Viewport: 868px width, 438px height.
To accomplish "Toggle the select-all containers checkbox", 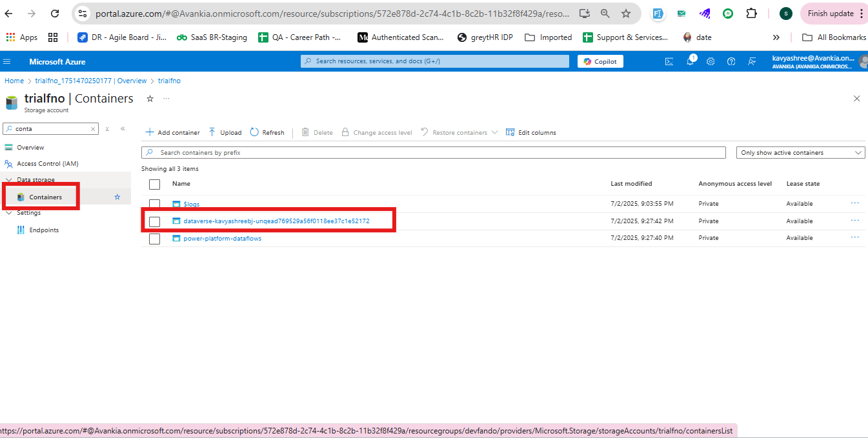I will 154,184.
